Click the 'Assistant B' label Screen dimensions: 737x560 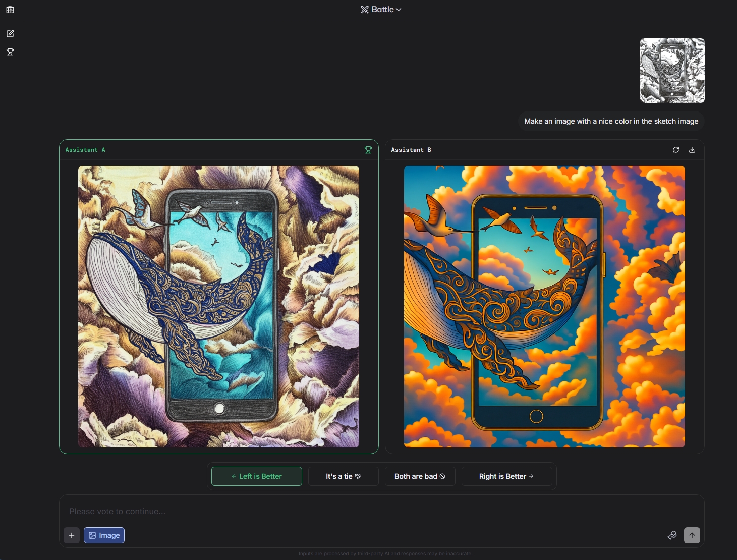[411, 150]
